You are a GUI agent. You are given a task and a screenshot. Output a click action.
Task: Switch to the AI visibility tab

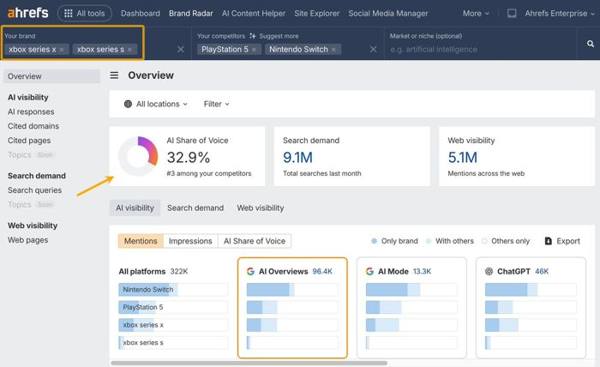pyautogui.click(x=135, y=208)
